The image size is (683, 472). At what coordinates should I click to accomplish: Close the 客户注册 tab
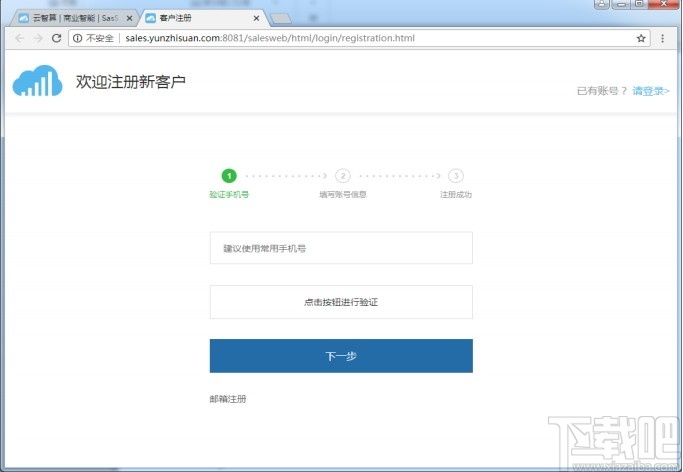pyautogui.click(x=256, y=18)
